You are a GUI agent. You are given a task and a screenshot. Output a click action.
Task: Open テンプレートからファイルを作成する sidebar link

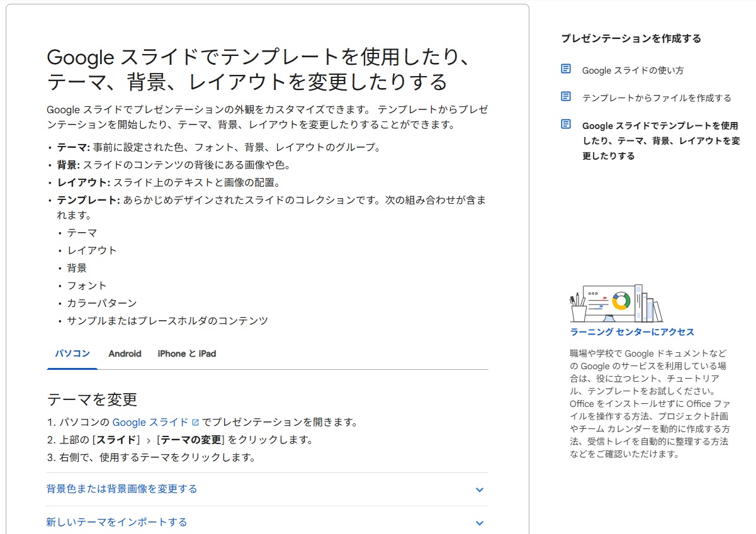pyautogui.click(x=657, y=98)
